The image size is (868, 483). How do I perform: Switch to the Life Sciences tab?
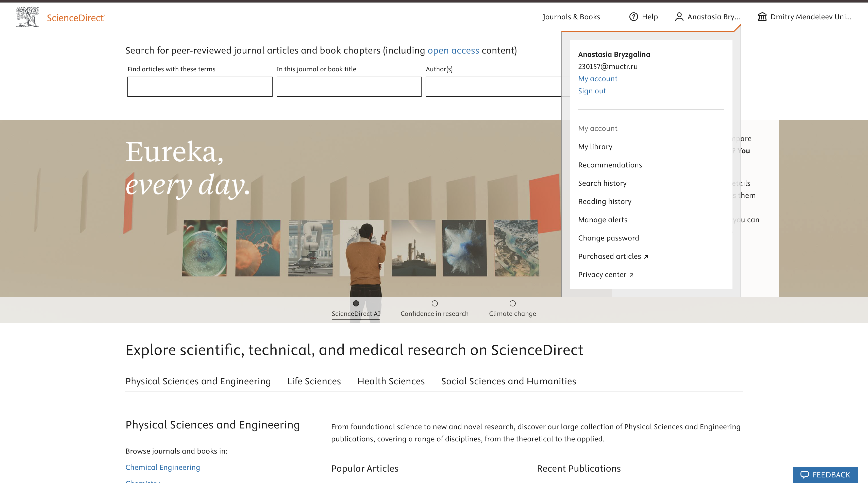[x=314, y=381]
